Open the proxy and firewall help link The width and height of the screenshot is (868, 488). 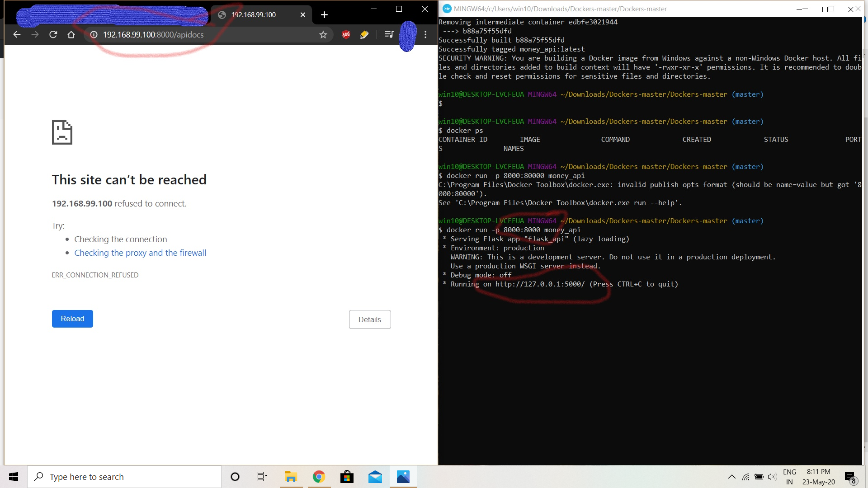tap(140, 253)
